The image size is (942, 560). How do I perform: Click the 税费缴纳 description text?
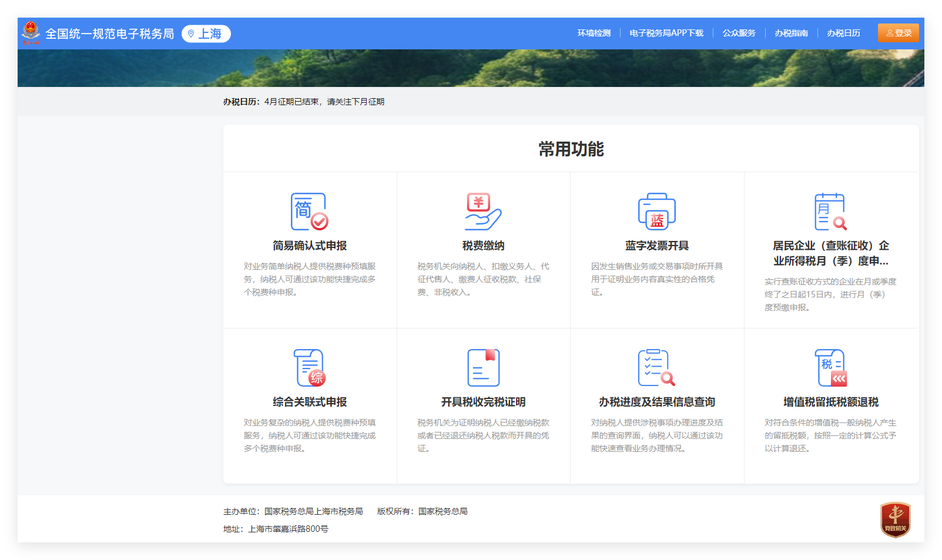pos(483,279)
